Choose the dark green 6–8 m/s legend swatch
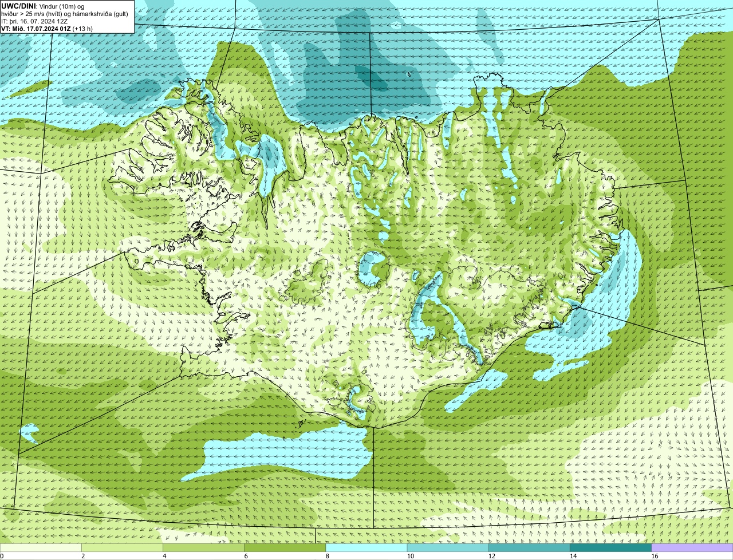Image resolution: width=733 pixels, height=560 pixels. click(285, 547)
